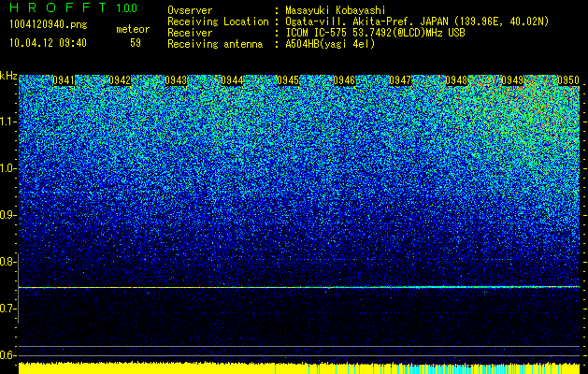This screenshot has height=374, width=588.
Task: Click the Receiving antenna label
Action: pos(215,44)
